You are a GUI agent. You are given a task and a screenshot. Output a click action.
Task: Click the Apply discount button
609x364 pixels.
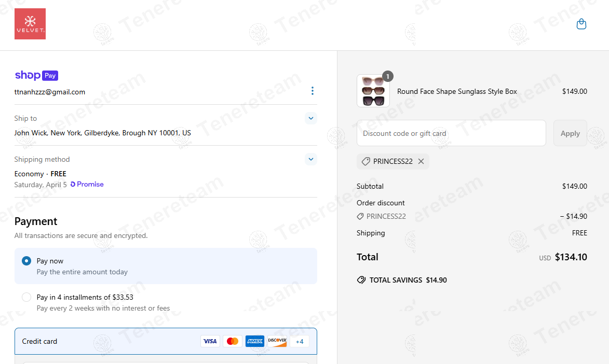coord(570,133)
